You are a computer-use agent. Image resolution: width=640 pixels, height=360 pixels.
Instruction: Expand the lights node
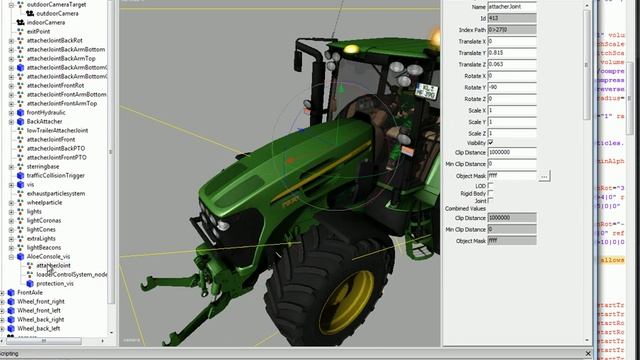click(11, 212)
